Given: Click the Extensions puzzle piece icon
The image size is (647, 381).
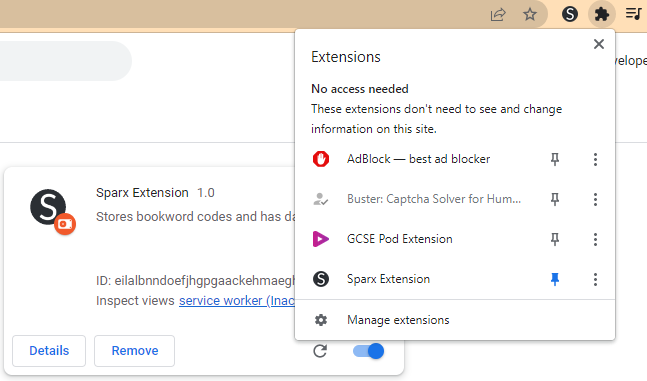Looking at the screenshot, I should pyautogui.click(x=602, y=14).
